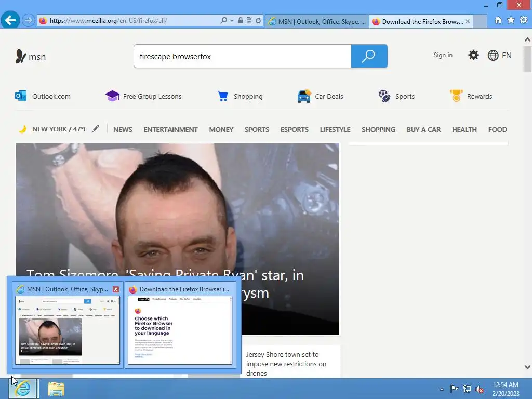Click the security lock icon in address bar
532x399 pixels.
(240, 21)
